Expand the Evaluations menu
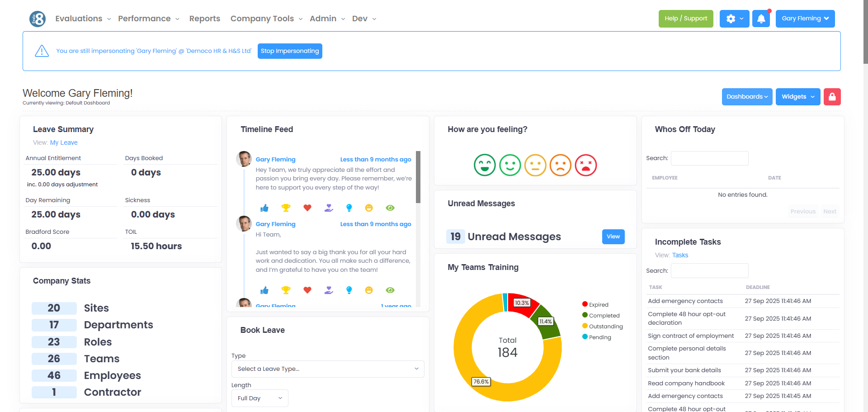The width and height of the screenshot is (868, 412). click(x=83, y=19)
